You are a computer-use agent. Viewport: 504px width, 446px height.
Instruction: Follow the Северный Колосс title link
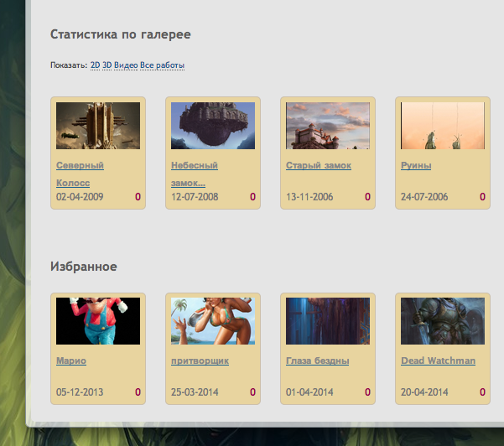tap(80, 166)
